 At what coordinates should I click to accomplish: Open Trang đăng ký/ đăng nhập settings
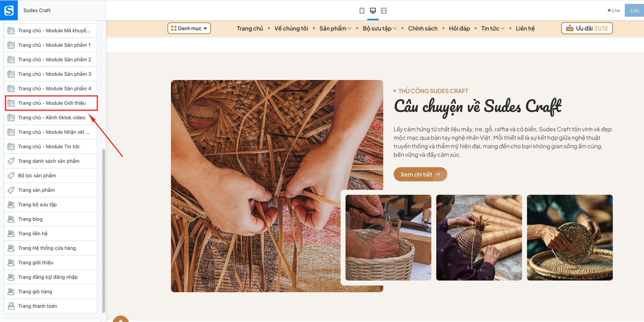[51, 277]
